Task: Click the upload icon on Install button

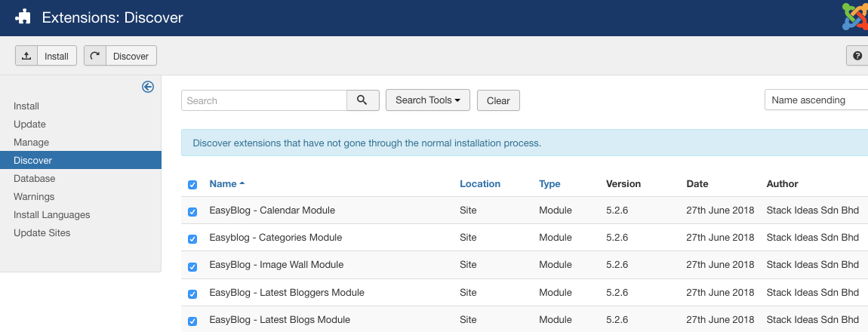Action: coord(26,56)
